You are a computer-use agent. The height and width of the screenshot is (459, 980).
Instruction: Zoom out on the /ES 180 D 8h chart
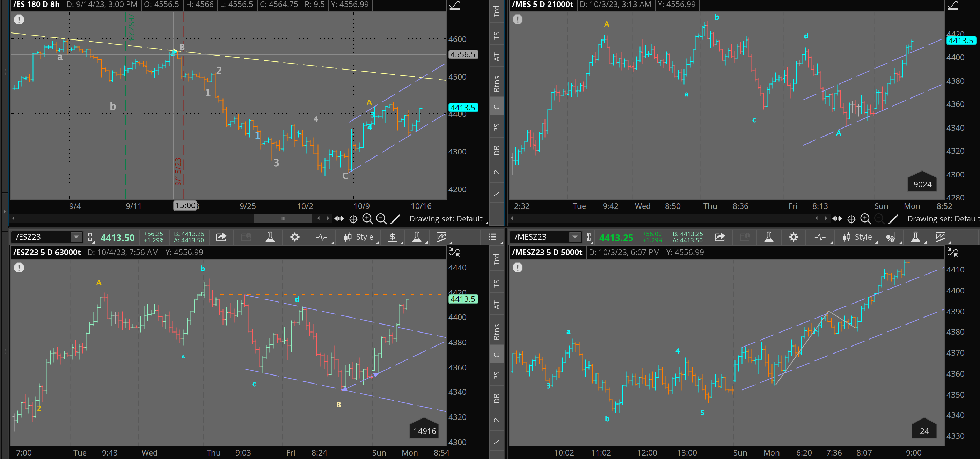coord(381,219)
